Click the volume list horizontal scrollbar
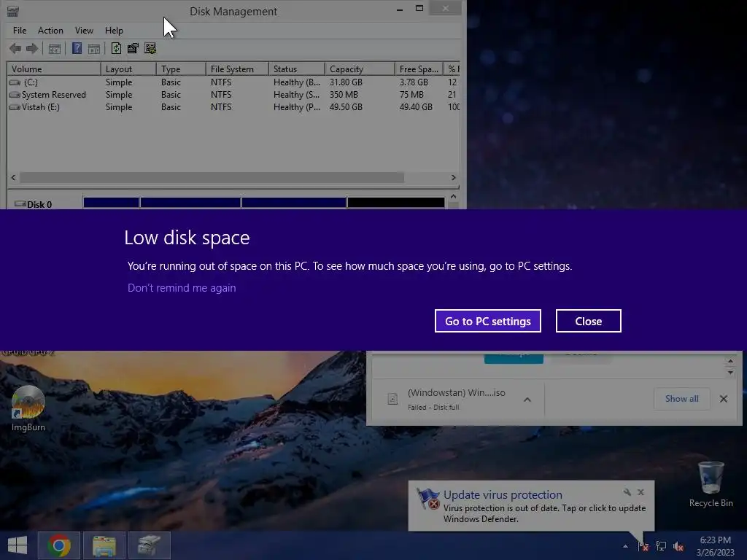This screenshot has width=747, height=560. (x=212, y=178)
